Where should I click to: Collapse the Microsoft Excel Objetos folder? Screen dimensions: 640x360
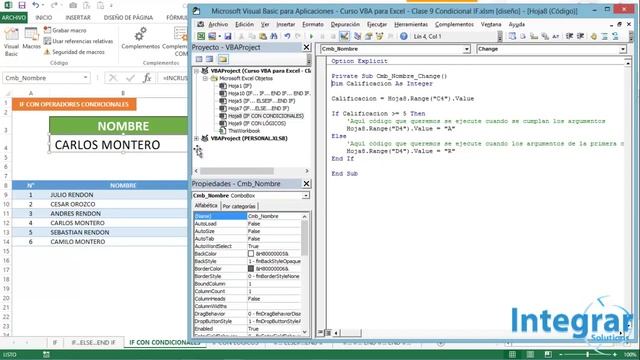206,78
